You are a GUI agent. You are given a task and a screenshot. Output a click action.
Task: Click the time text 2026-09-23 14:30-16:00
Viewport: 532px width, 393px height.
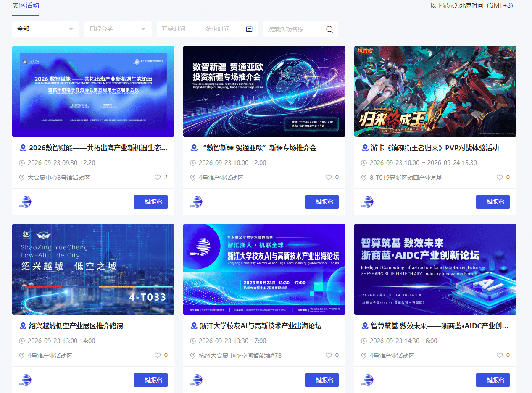click(x=403, y=341)
